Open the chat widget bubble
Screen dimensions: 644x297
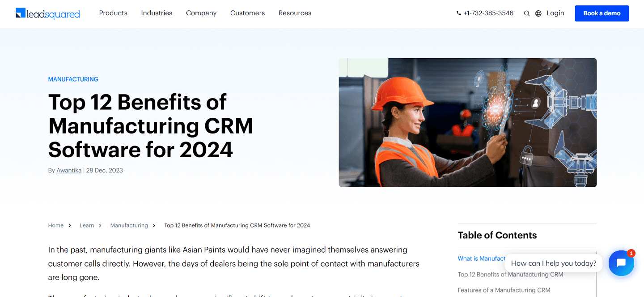point(621,263)
